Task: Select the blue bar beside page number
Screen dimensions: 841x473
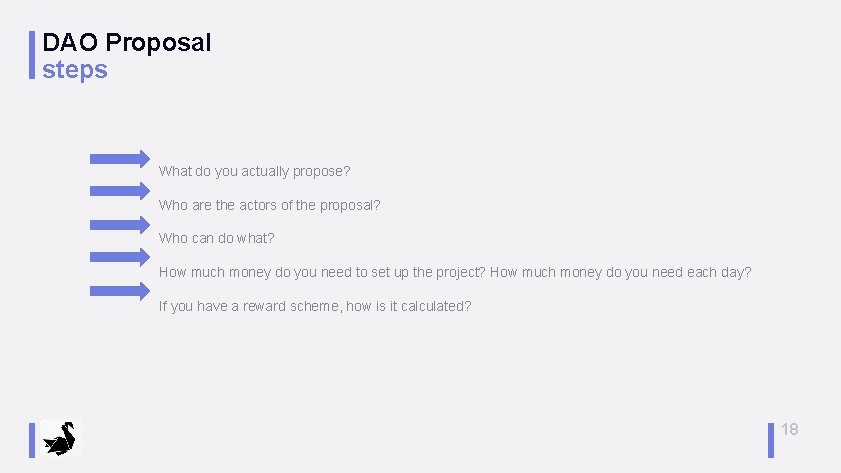Action: click(772, 440)
